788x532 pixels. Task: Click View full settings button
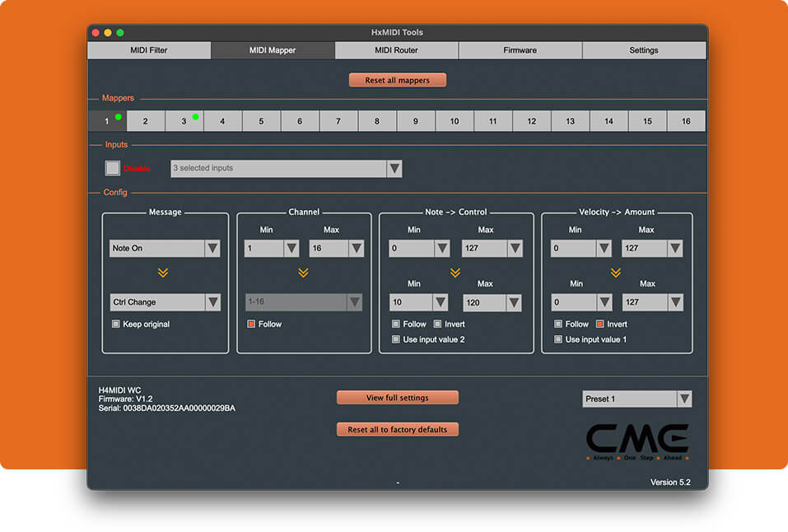[x=397, y=398]
